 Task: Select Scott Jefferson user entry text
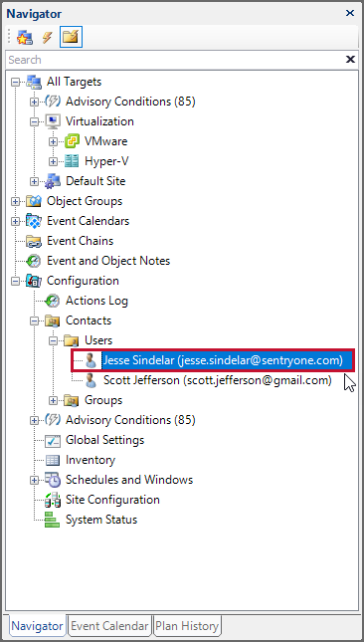(217, 381)
